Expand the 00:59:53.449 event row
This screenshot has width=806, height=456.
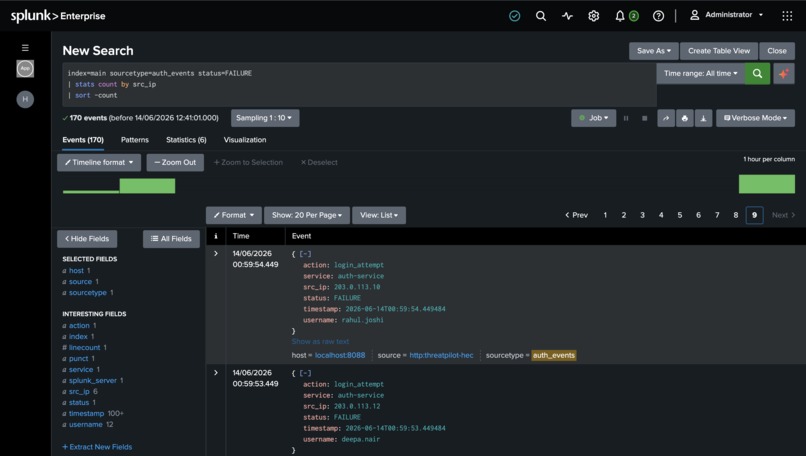(x=216, y=373)
